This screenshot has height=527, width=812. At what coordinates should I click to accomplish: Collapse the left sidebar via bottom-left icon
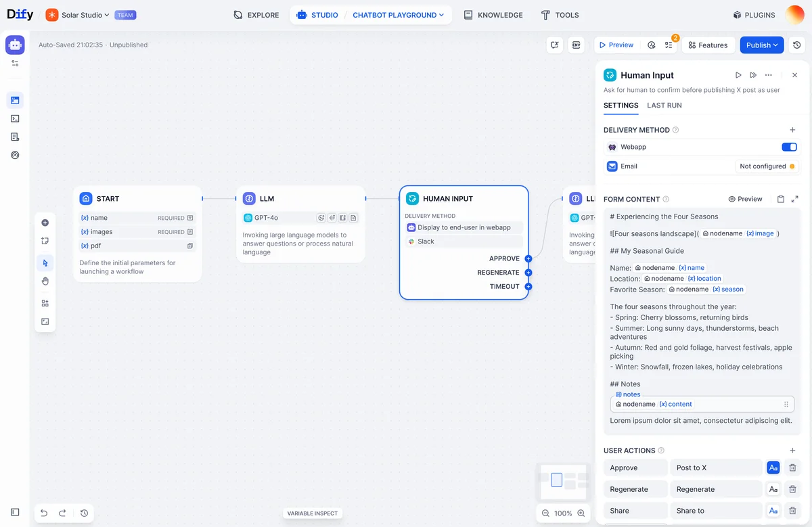(15, 512)
